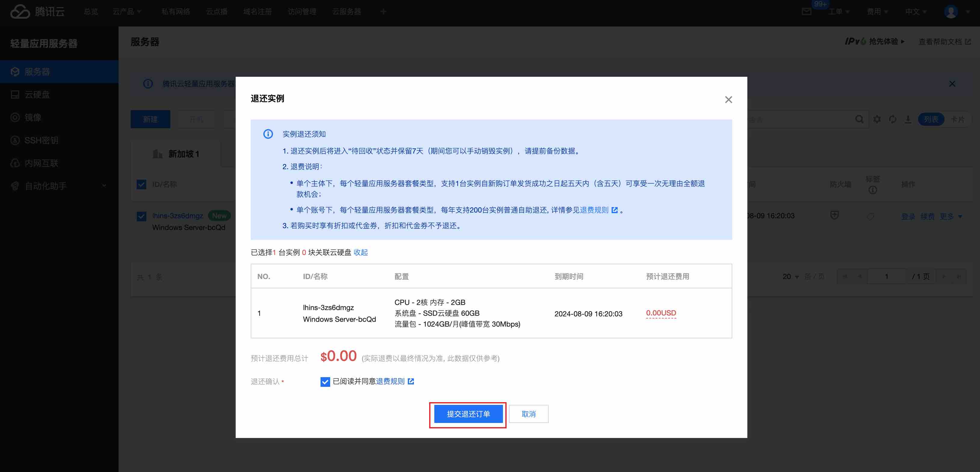980x472 pixels.
Task: Click the 2024-08-09 16:20:03 expiry cell
Action: tap(588, 314)
